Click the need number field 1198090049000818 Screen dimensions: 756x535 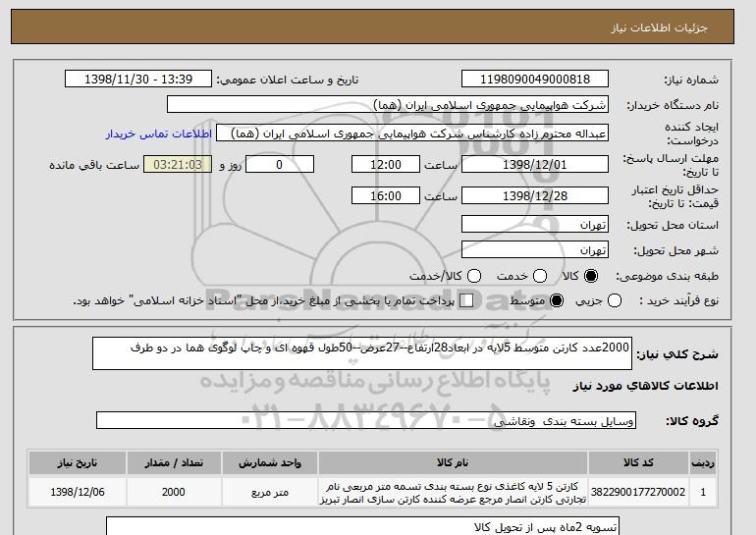click(x=535, y=80)
